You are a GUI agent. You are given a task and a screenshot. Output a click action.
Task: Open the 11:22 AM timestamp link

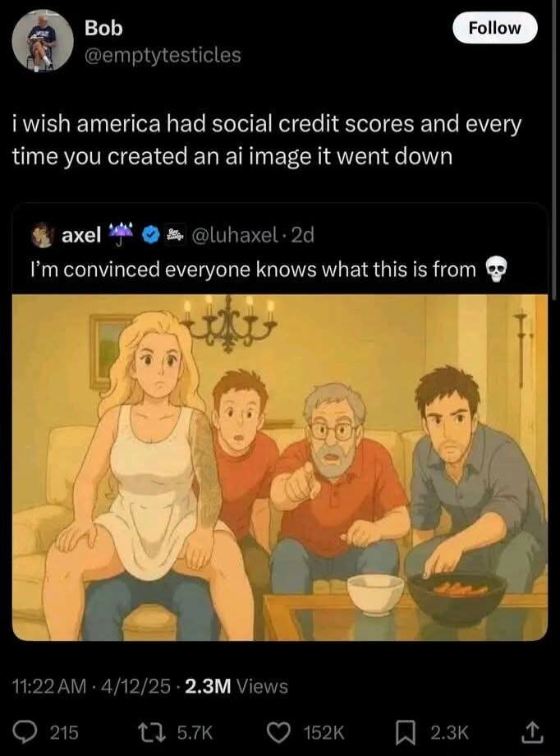49,685
